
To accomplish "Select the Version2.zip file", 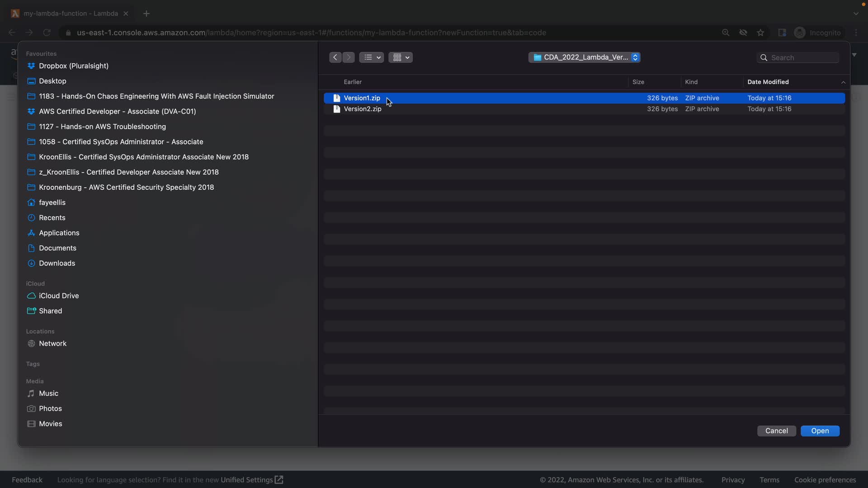I will click(363, 109).
